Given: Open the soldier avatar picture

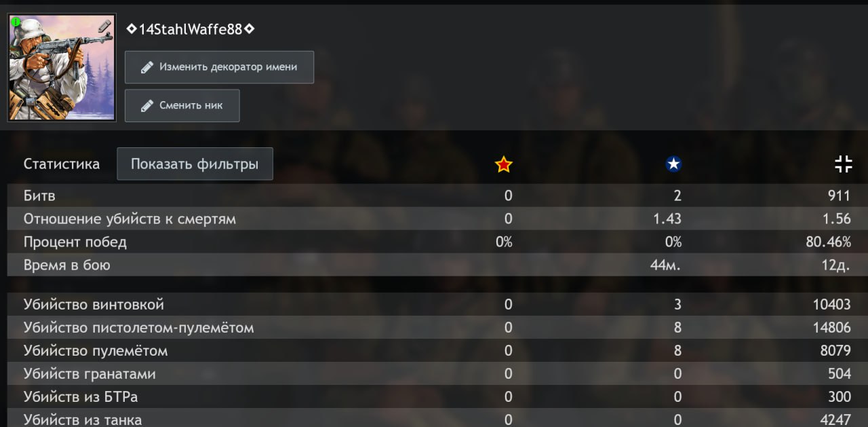Looking at the screenshot, I should tap(62, 68).
